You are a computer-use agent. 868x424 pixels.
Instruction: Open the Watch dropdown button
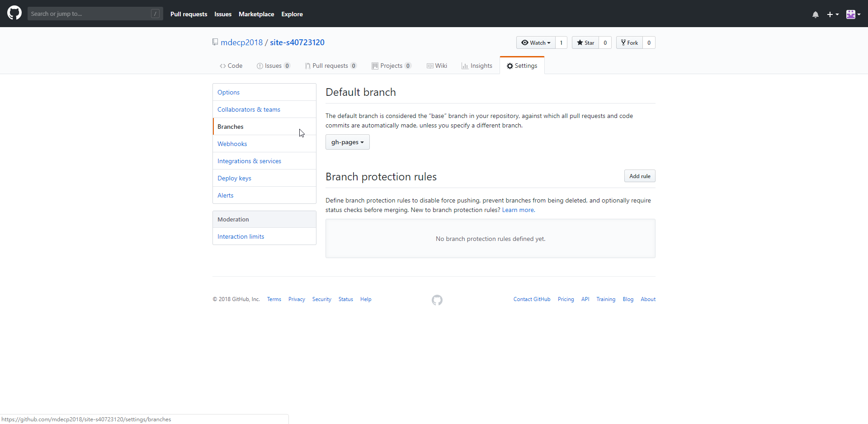click(536, 42)
